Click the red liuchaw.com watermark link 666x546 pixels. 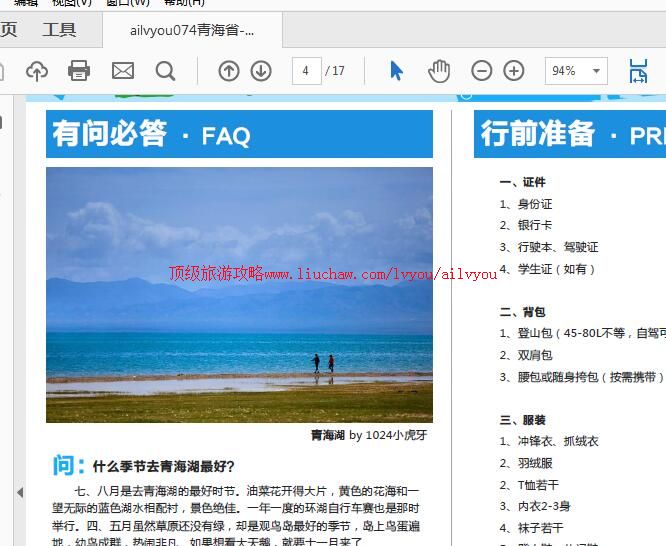332,273
